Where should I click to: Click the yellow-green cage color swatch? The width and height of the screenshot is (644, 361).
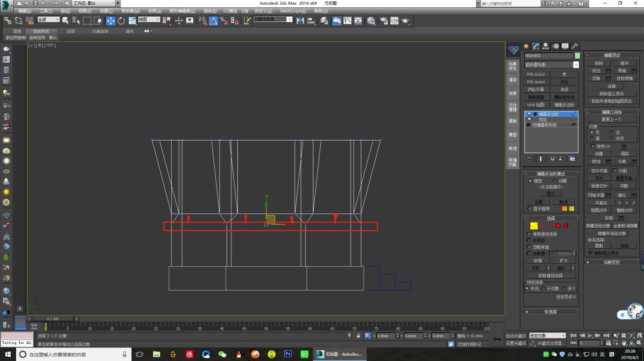point(571,209)
